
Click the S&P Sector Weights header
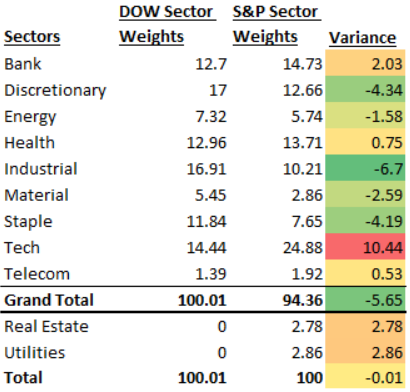point(277,24)
